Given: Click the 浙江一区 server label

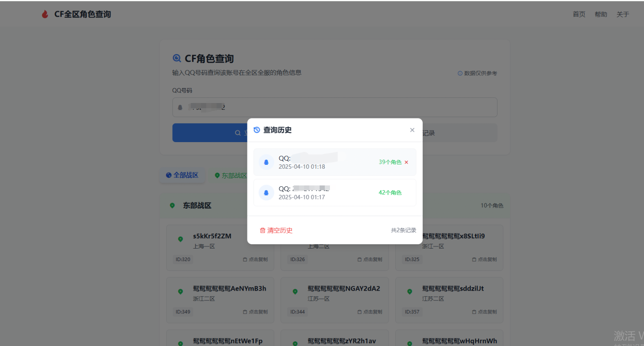Looking at the screenshot, I should 433,246.
